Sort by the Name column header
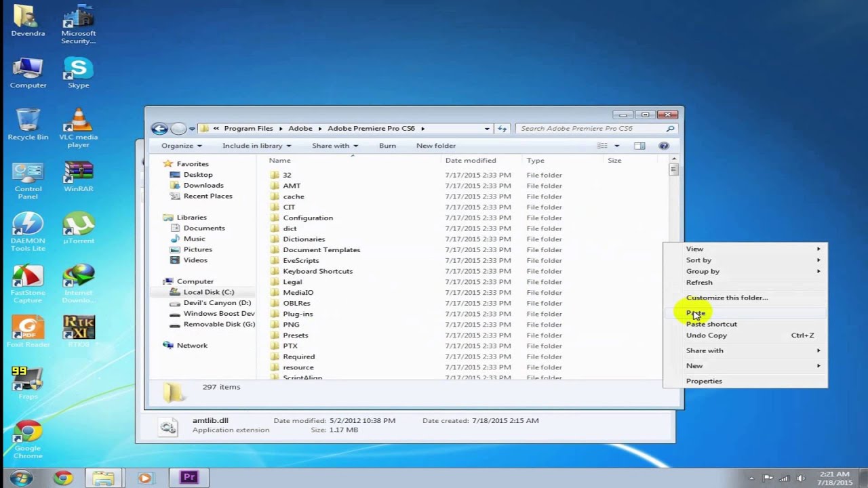Screen dimensions: 868x488 coord(352,161)
